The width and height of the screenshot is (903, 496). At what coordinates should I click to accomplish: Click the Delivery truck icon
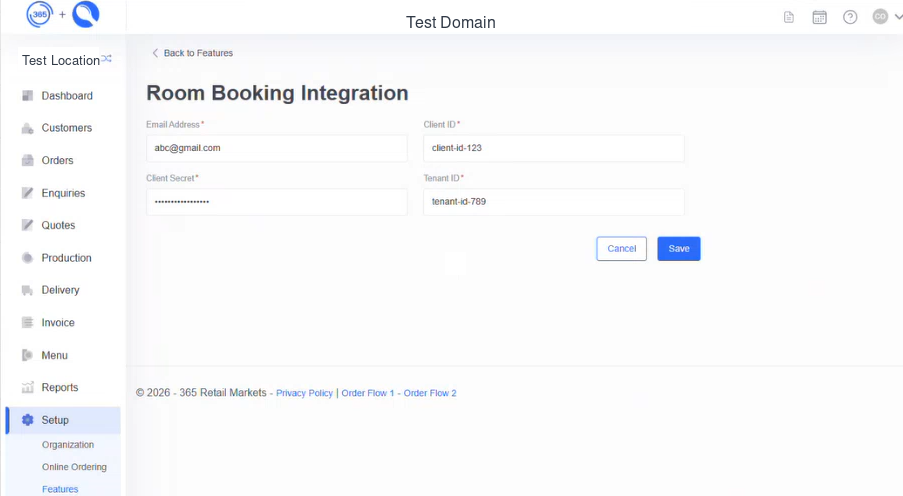click(x=28, y=290)
